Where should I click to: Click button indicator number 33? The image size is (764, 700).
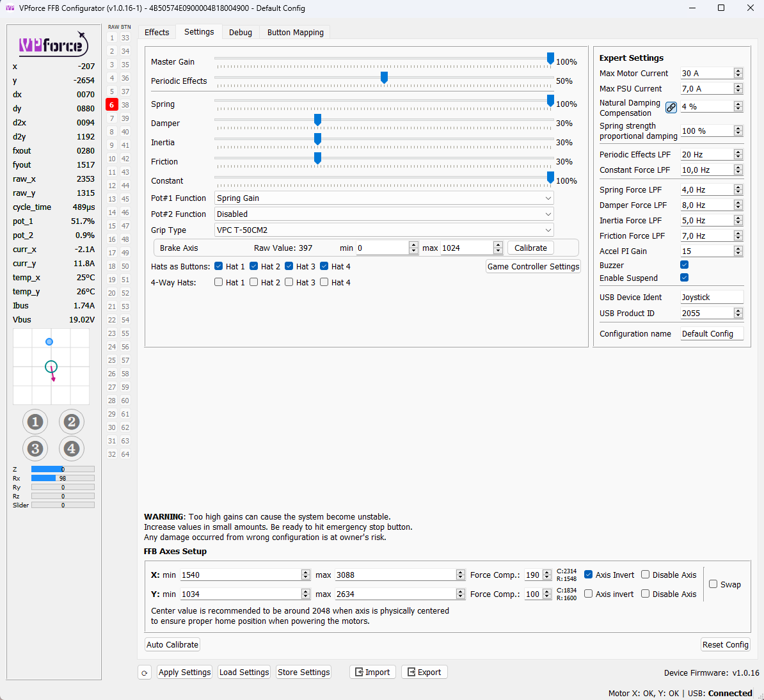click(x=125, y=38)
